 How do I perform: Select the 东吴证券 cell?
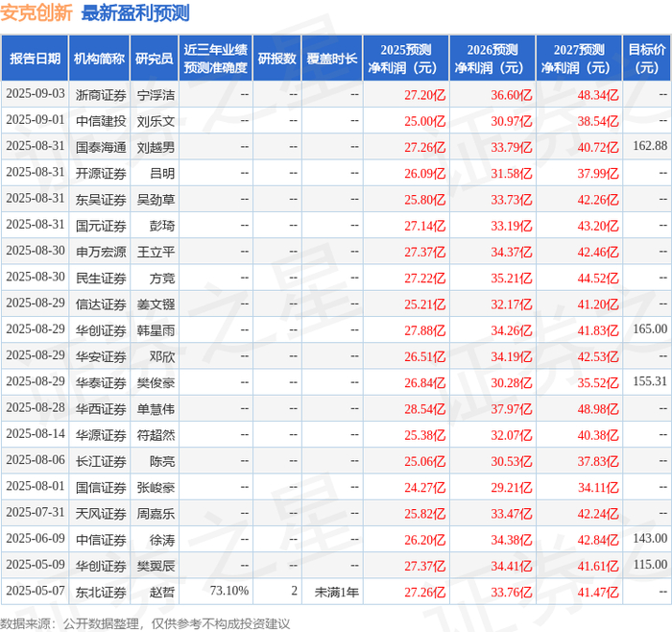coord(101,200)
